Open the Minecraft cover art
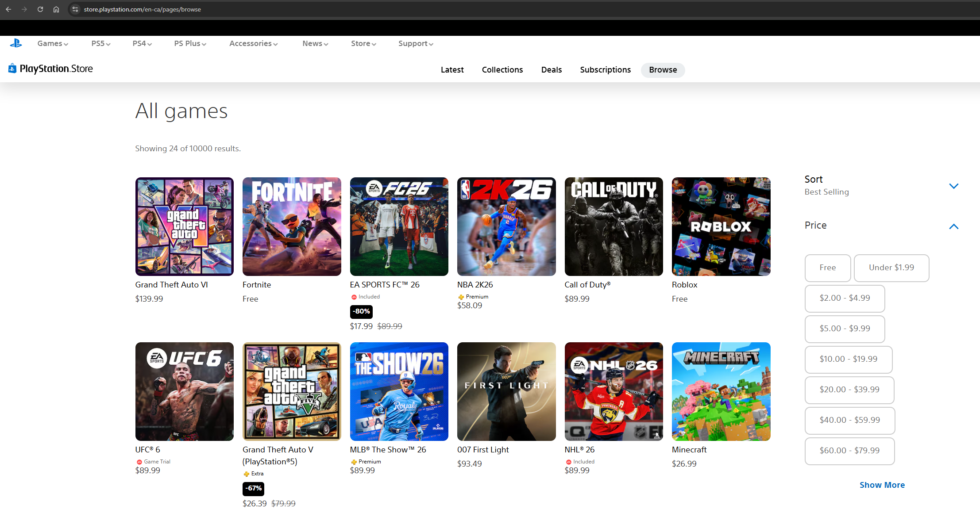980x509 pixels. point(721,391)
